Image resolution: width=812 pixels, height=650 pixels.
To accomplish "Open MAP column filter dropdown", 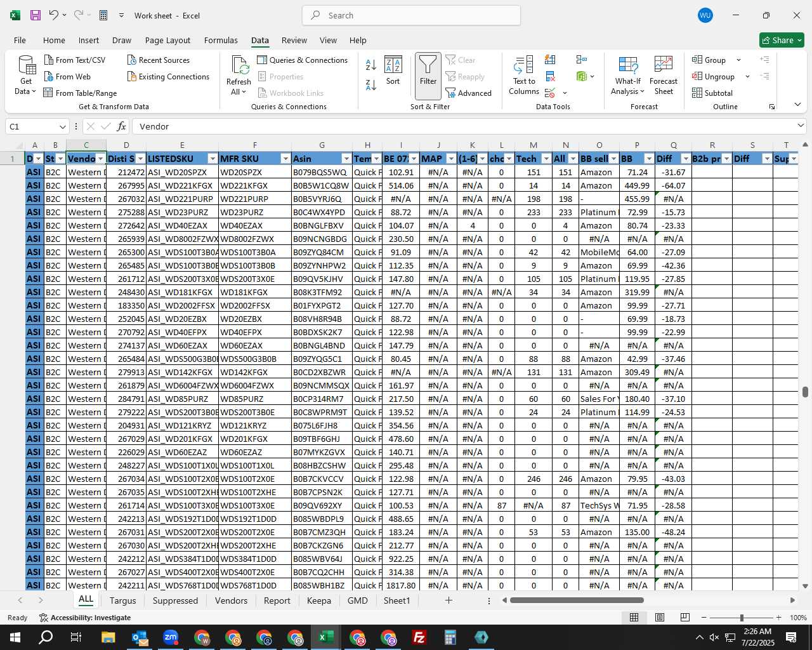I will click(451, 159).
